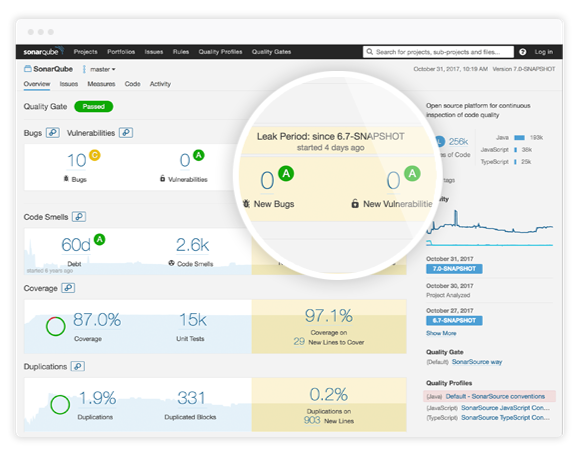Click the search magnifier icon
Viewport: 583px width, 463px height.
click(x=369, y=52)
